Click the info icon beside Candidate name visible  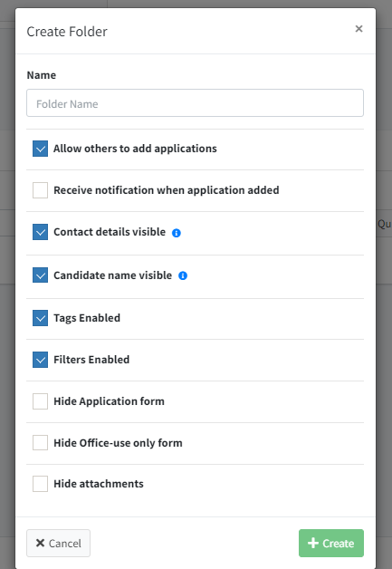[183, 275]
